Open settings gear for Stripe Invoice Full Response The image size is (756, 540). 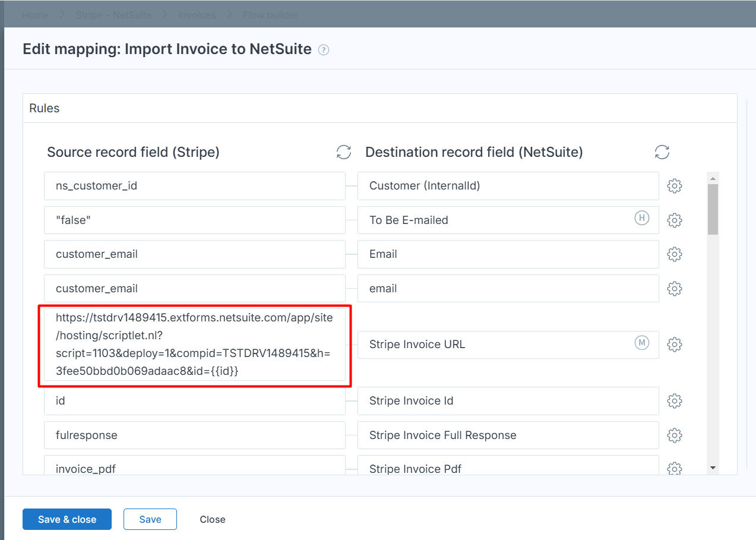point(674,435)
